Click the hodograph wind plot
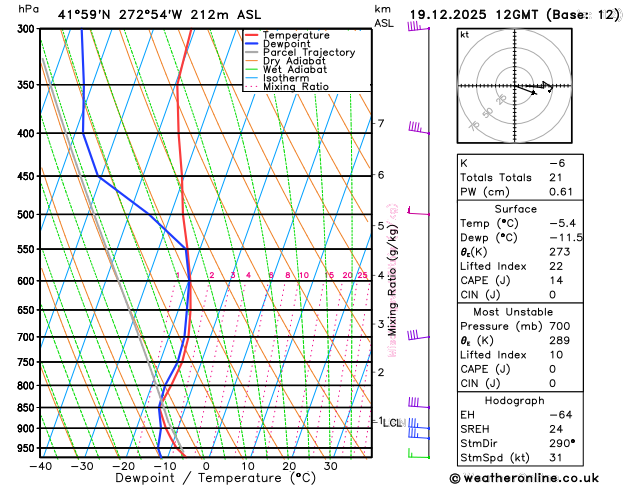 [515, 86]
